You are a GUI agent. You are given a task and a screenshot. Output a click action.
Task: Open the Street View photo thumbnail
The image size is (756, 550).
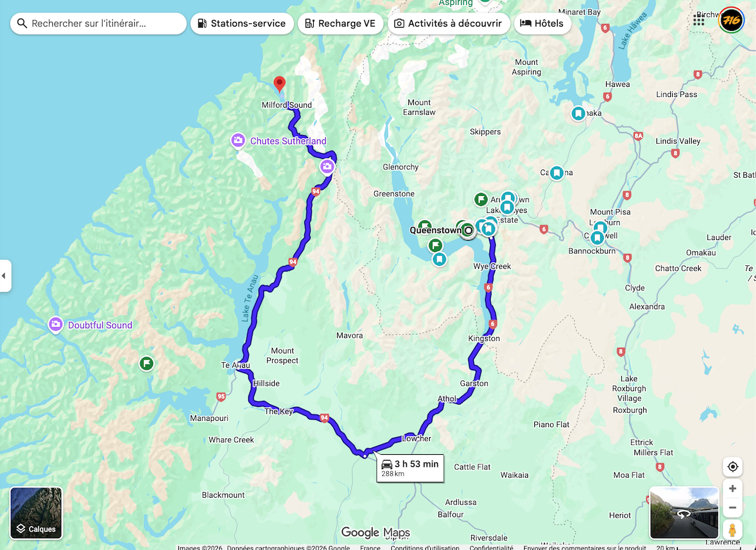pos(684,513)
